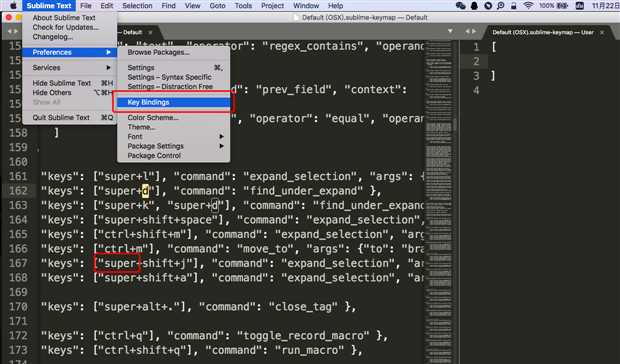Click the WeChat icon in the menu bar
Screen dimensions: 620x364
[x=460, y=6]
